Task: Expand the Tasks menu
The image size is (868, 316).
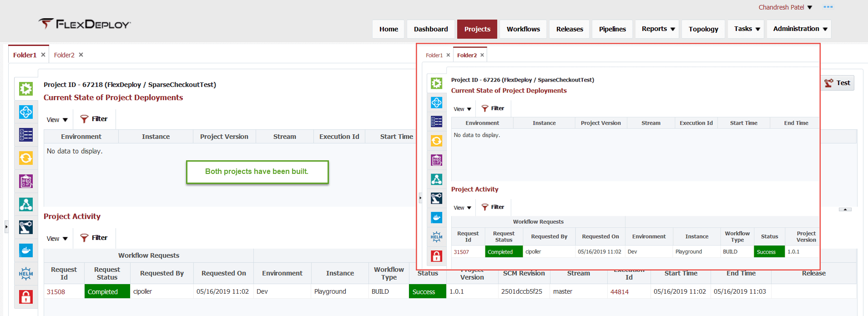Action: coord(747,29)
